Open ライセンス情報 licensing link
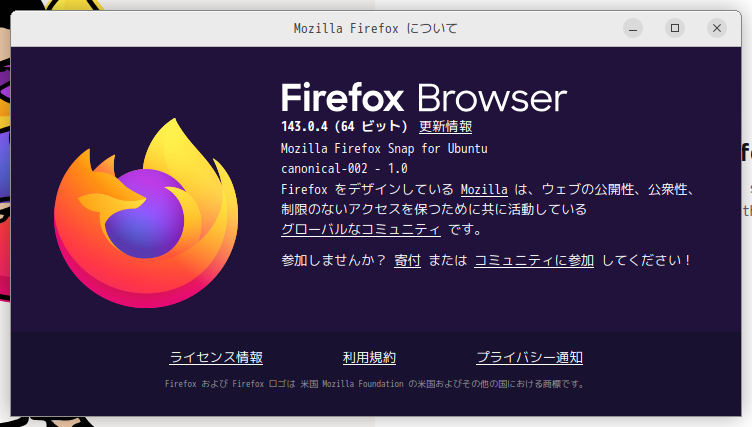The height and width of the screenshot is (427, 752). [216, 357]
